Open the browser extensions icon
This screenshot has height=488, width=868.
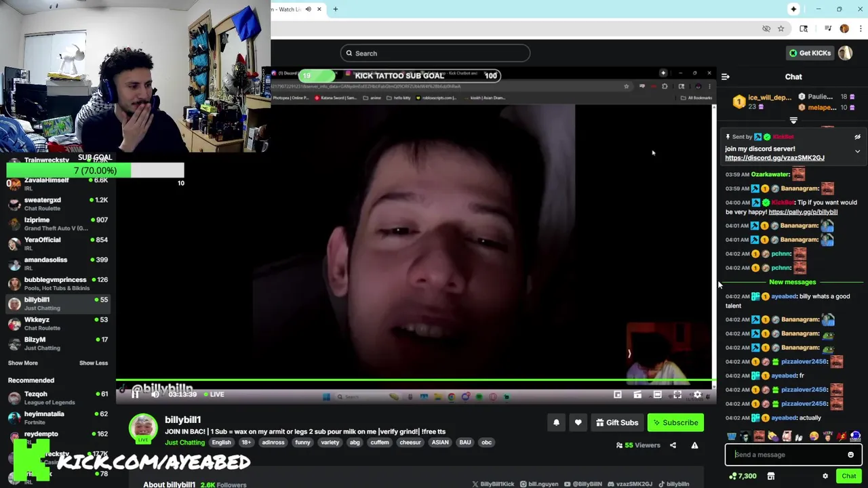(804, 28)
